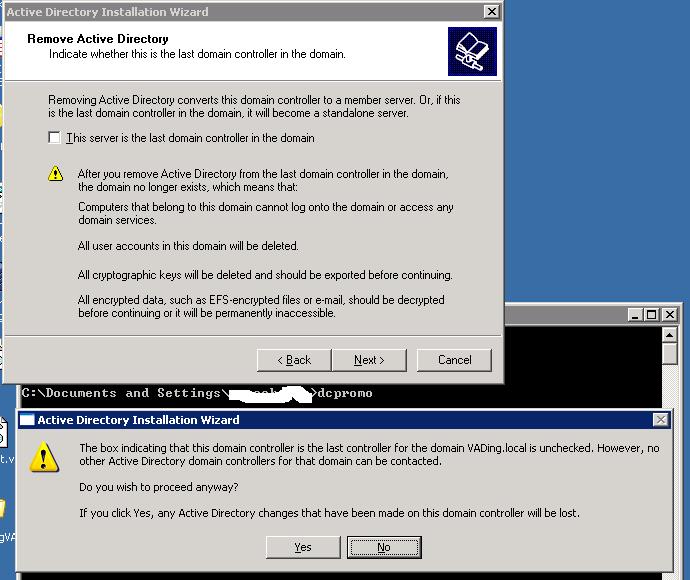Click the 'Remove Active Directory' heading

(x=98, y=39)
